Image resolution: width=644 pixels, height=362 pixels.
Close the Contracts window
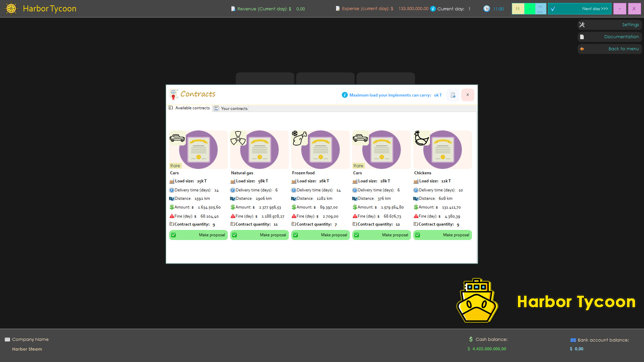tap(468, 95)
